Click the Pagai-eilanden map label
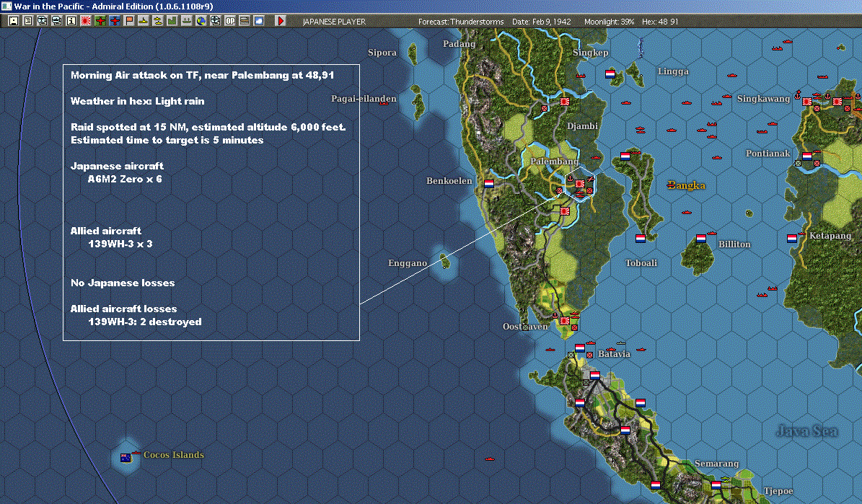Screen dimensions: 862x504 tap(364, 98)
